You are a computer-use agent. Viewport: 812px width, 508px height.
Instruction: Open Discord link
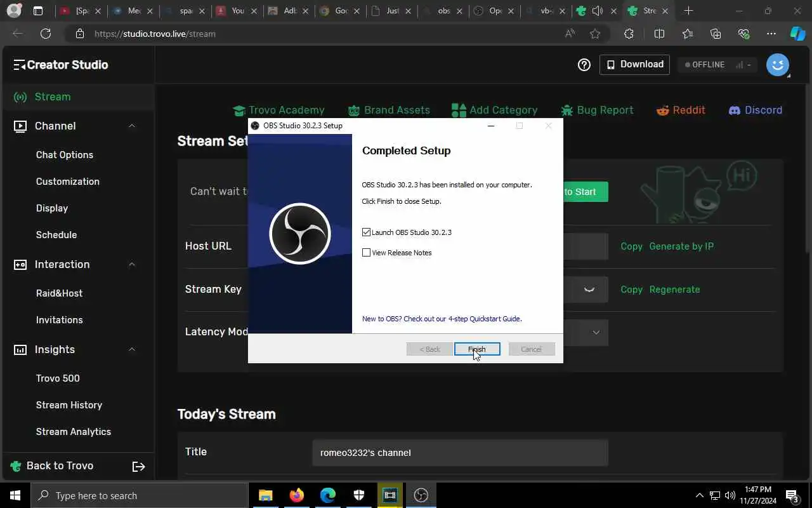[x=755, y=110]
